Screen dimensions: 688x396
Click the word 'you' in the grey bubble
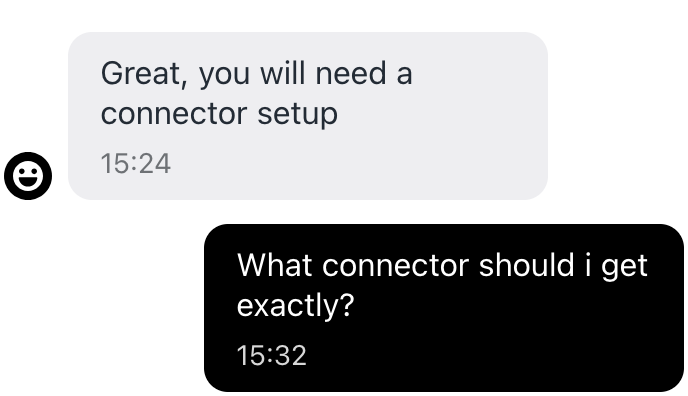click(x=224, y=75)
